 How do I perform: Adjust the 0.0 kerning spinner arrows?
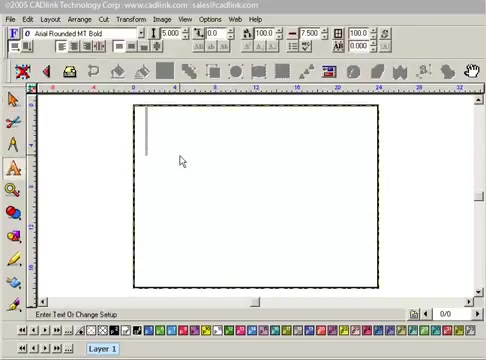[231, 33]
